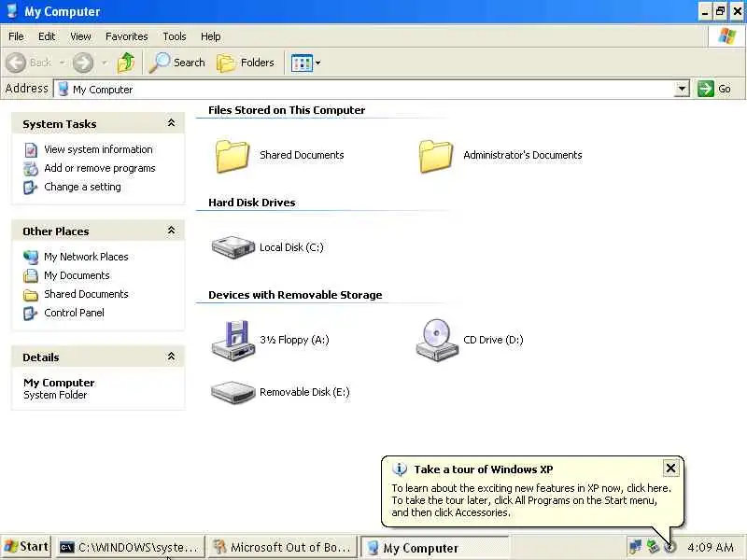
Task: Select the Administrator's Documents folder icon
Action: point(436,156)
